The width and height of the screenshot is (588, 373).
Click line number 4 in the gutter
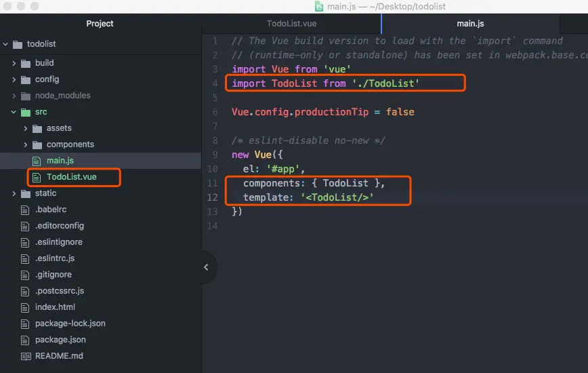[215, 83]
